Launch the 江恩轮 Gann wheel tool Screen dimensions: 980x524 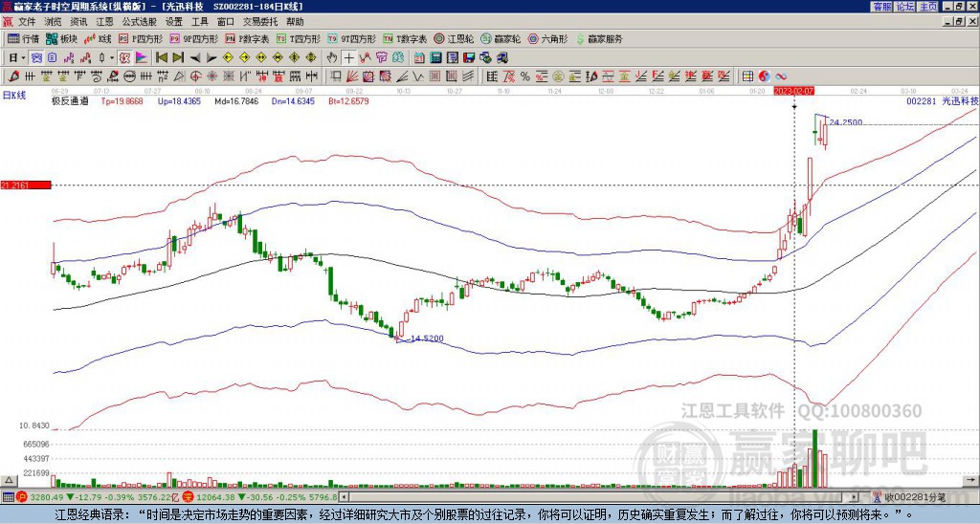pos(458,39)
